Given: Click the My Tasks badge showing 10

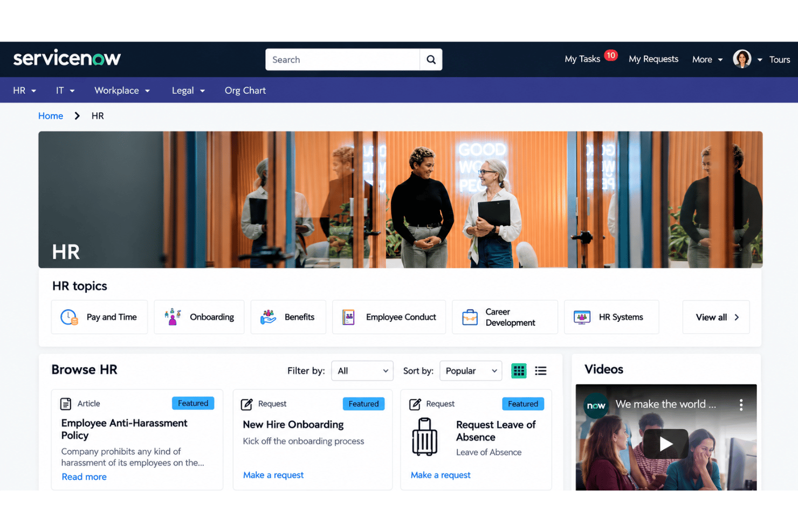Looking at the screenshot, I should click(x=610, y=55).
